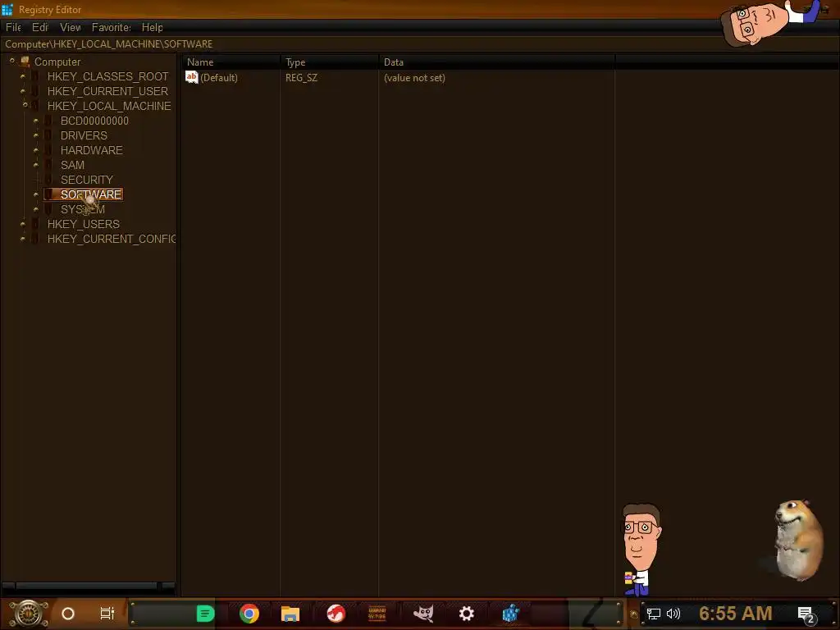Select HKEY_USERS hive
Viewport: 840px width, 630px height.
84,224
